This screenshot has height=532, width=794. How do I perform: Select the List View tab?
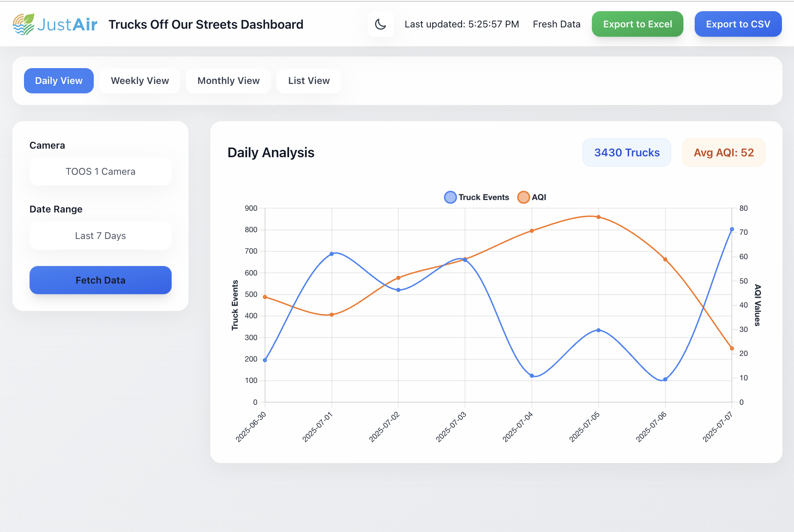309,81
